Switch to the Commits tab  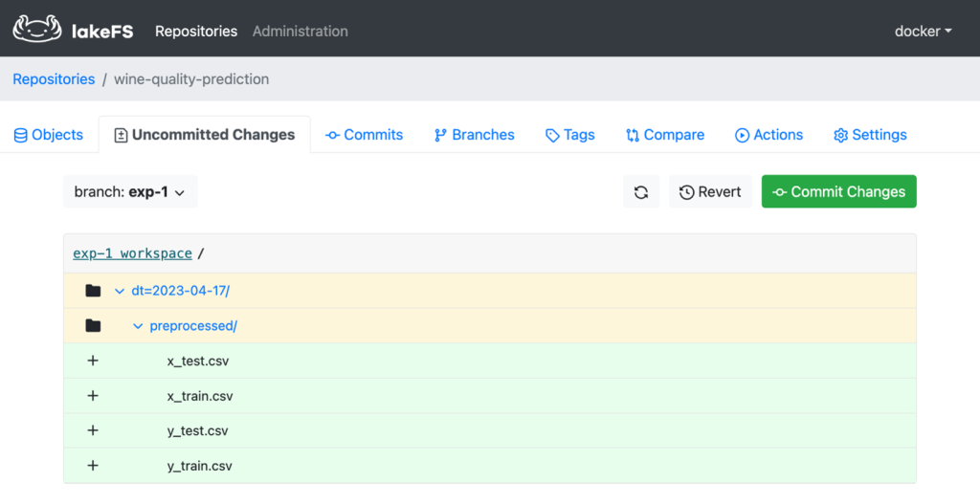(365, 135)
